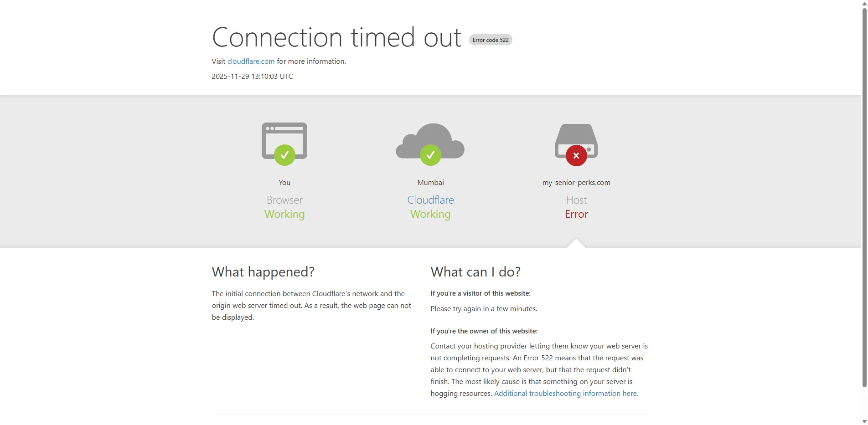Click the What happened? heading
Viewport: 868px width, 425px height.
pos(263,272)
